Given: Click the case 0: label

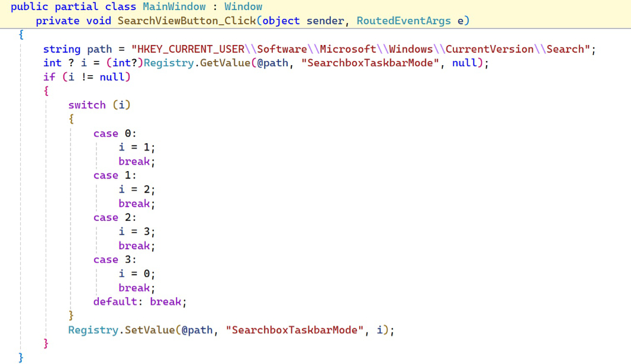Looking at the screenshot, I should click(x=115, y=134).
